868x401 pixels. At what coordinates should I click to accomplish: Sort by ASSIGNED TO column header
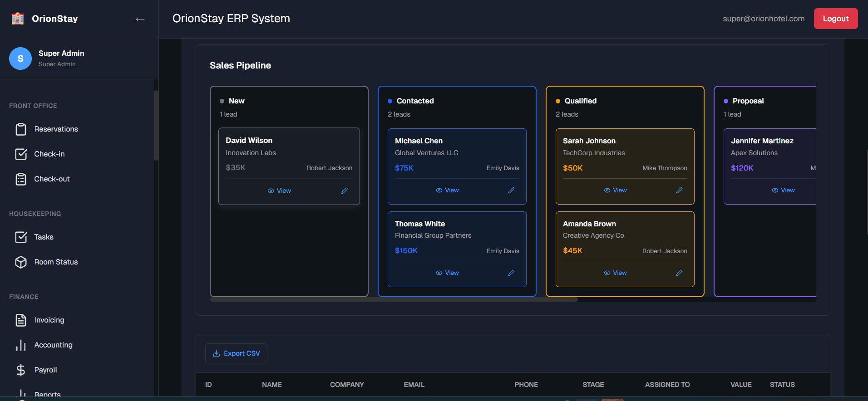point(667,385)
